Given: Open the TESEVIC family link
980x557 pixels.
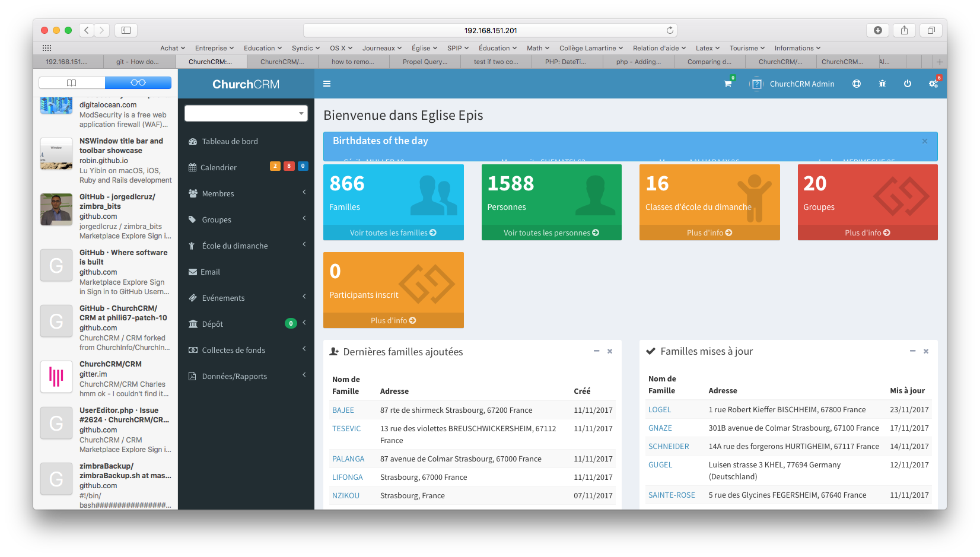Looking at the screenshot, I should 346,428.
